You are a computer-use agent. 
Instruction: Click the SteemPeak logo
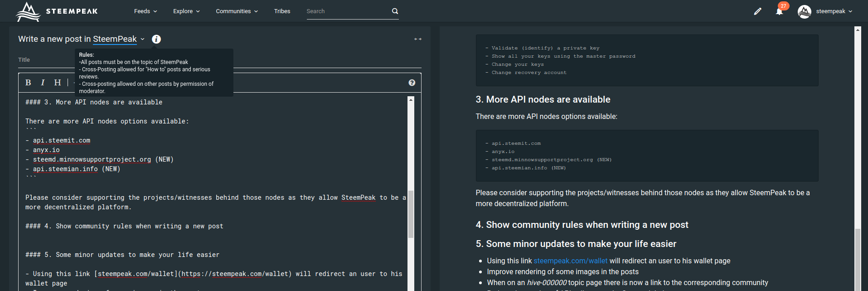[57, 11]
